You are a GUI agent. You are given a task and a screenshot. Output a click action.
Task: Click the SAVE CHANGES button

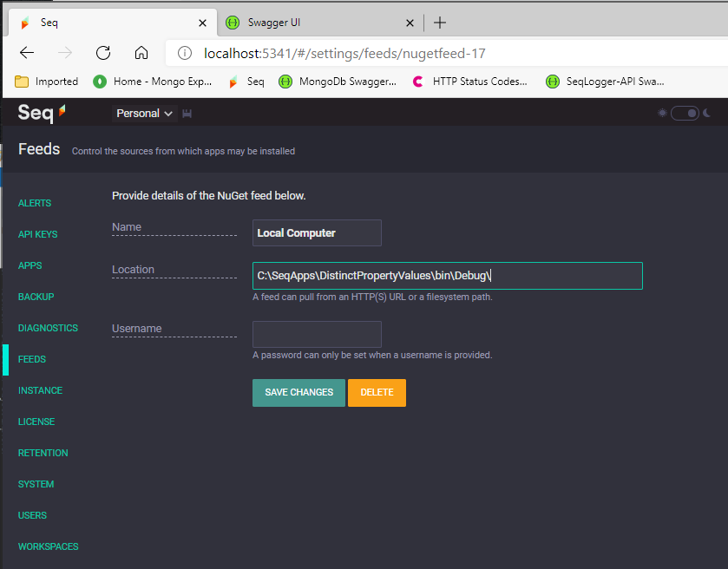299,393
